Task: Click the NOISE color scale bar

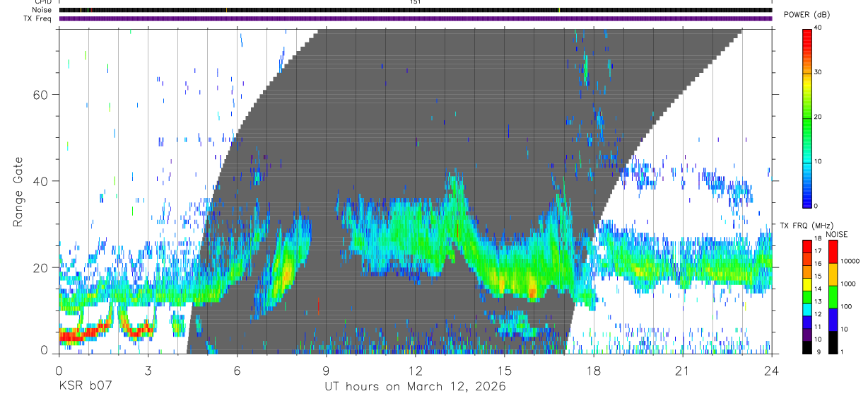Action: pos(832,296)
